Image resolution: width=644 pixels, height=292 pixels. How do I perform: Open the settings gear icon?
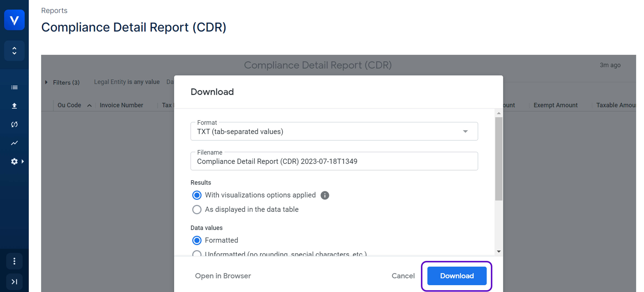tap(14, 161)
